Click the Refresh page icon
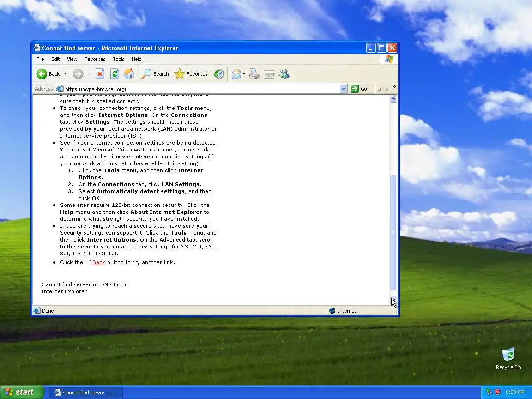Screen dimensions: 532x399 click(x=115, y=74)
